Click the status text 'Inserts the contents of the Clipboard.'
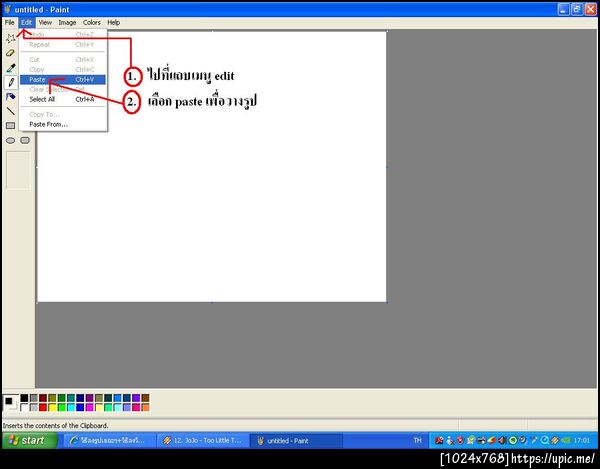The width and height of the screenshot is (600, 469). click(x=55, y=425)
